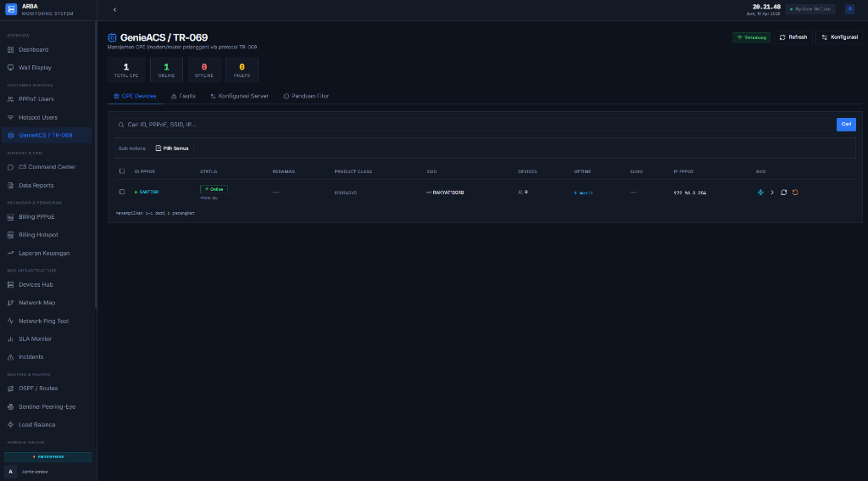
Task: Click the Network Map icon
Action: pos(10,303)
